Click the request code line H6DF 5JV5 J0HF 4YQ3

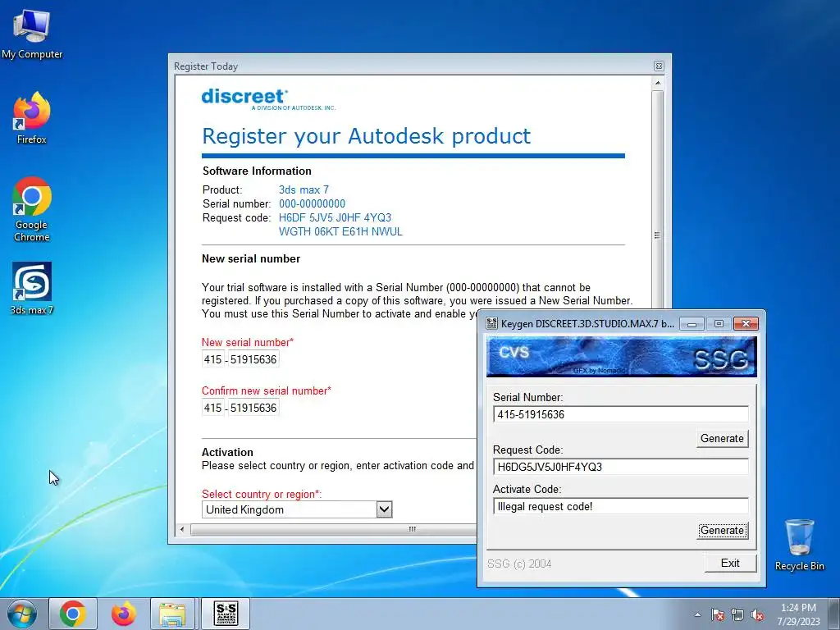335,217
